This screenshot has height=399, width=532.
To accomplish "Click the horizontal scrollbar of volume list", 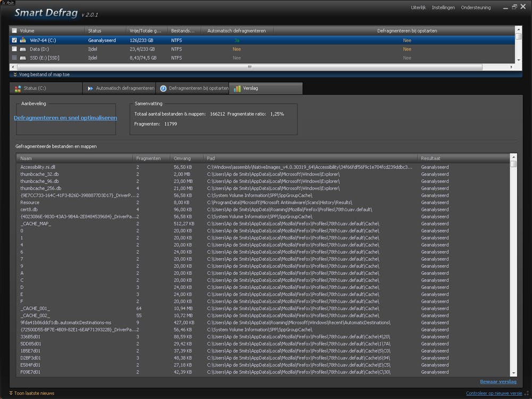I will click(x=250, y=67).
